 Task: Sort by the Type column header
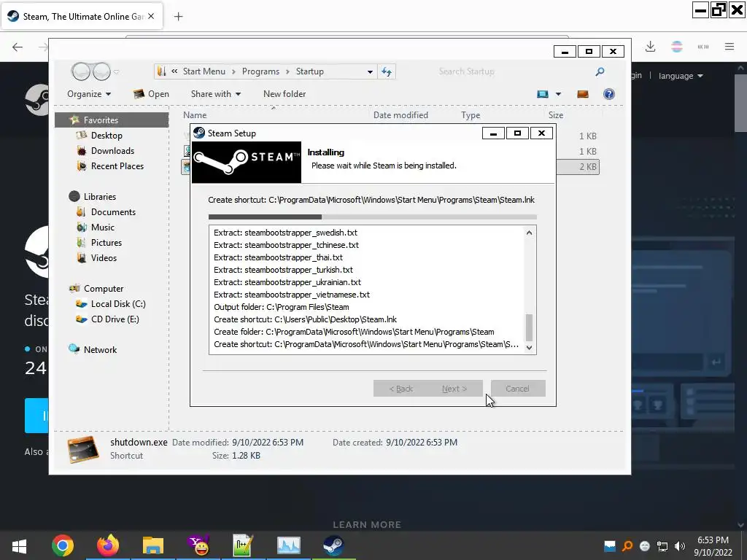pyautogui.click(x=471, y=114)
